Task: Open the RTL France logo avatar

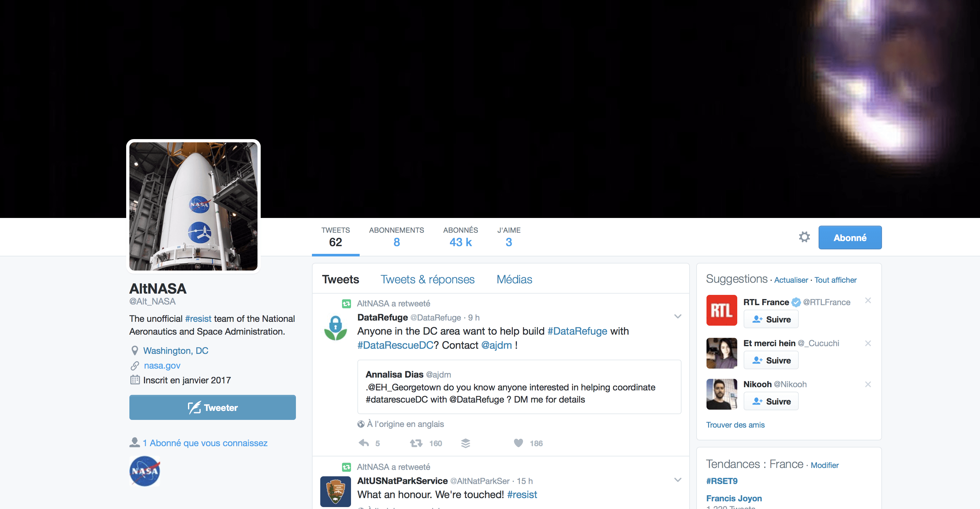Action: (x=721, y=310)
